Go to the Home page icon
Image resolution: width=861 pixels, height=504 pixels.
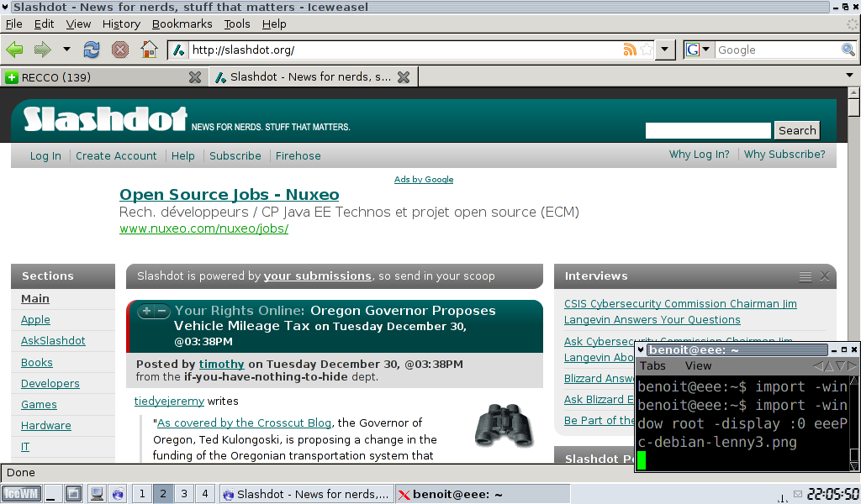pos(149,50)
